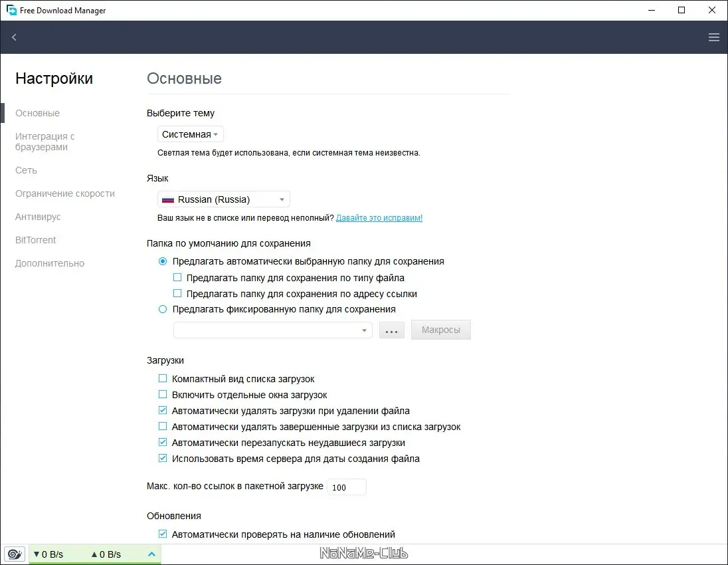728x565 pixels.
Task: Browse for folder with the ... button
Action: pyautogui.click(x=391, y=330)
